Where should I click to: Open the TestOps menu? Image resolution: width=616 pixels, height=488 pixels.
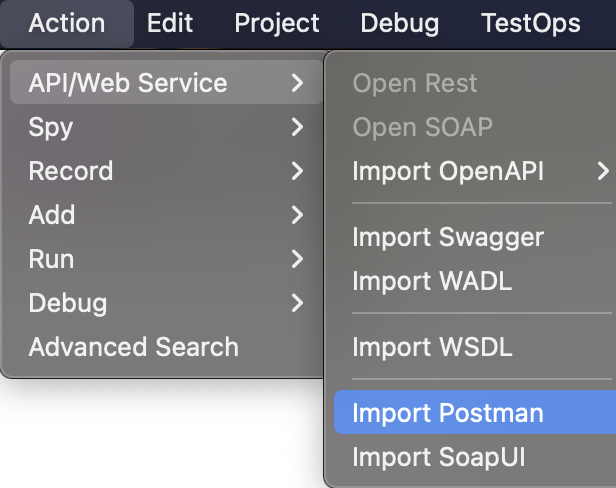coord(530,23)
